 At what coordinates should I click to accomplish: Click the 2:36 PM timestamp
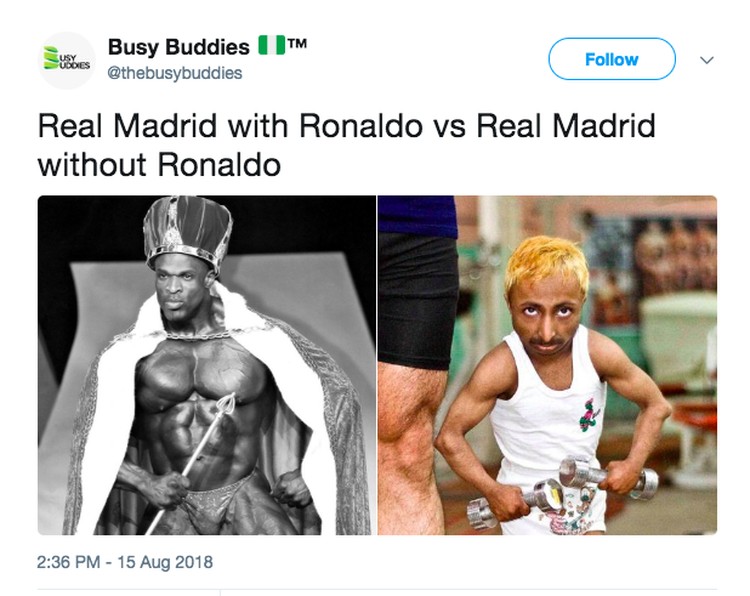(x=68, y=562)
